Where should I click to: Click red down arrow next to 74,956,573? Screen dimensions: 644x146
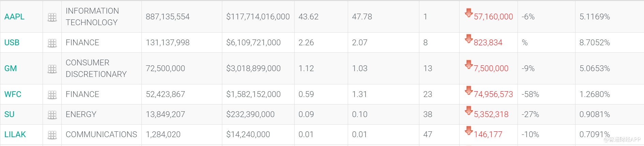[x=469, y=91]
